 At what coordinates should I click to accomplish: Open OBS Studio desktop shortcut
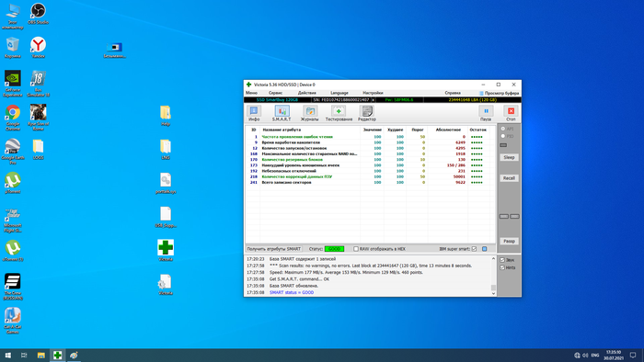(38, 14)
